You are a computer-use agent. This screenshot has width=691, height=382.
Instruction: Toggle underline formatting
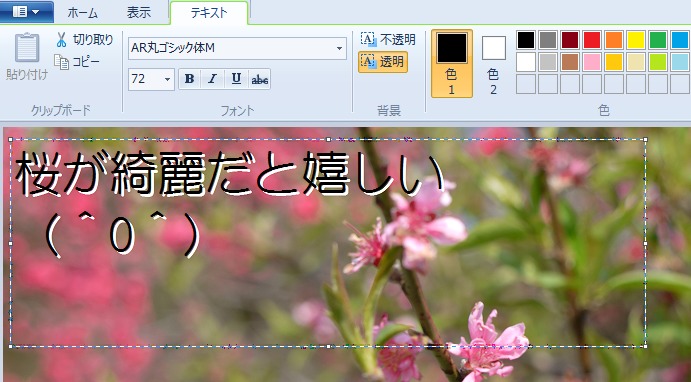pos(236,79)
